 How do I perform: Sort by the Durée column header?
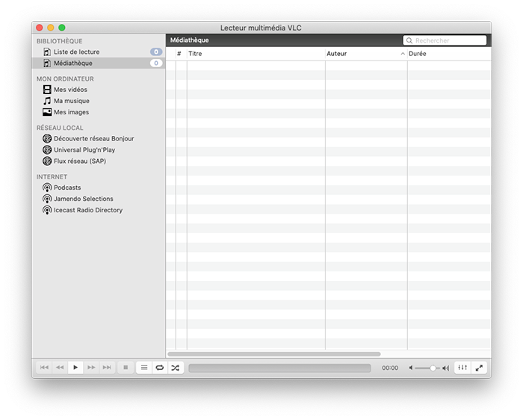[x=449, y=54]
